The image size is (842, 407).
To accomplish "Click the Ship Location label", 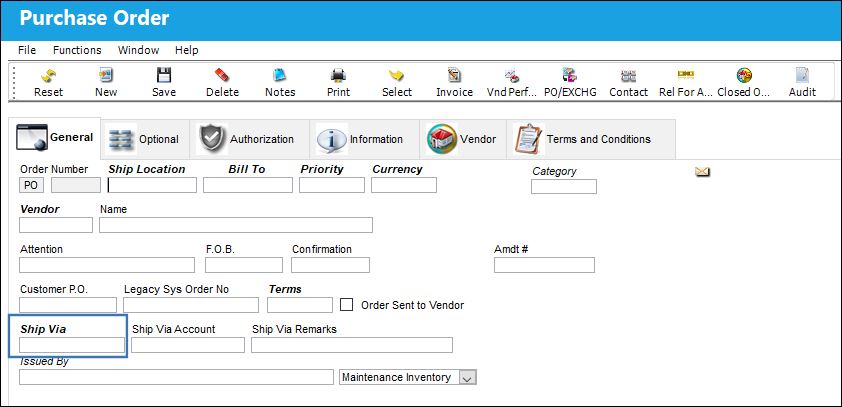I will [147, 169].
